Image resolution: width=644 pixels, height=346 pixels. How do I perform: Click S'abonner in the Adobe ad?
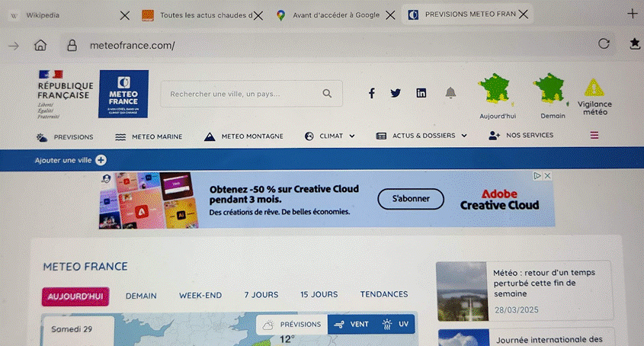click(x=411, y=199)
